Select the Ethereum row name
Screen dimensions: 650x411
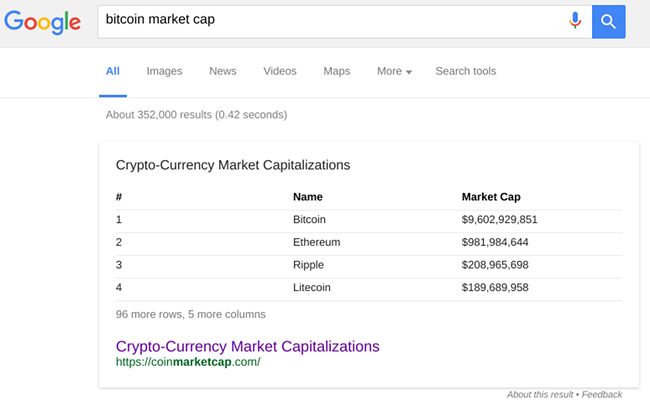coord(316,242)
